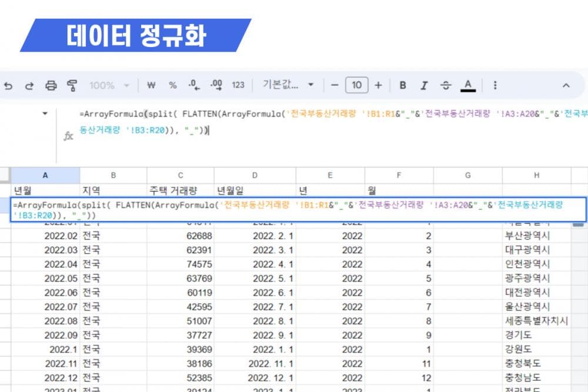
Task: Click cell 충청남도
Action: 537,378
